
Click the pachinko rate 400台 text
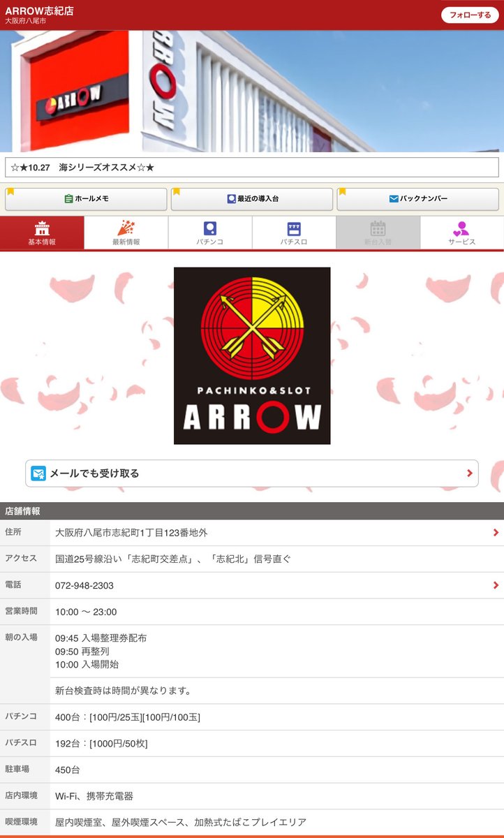pyautogui.click(x=128, y=717)
